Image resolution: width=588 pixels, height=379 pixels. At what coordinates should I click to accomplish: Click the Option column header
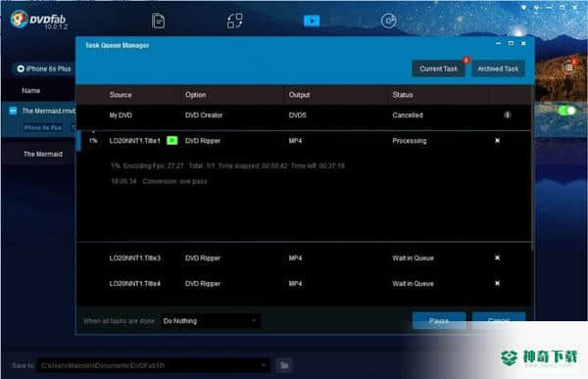(195, 95)
